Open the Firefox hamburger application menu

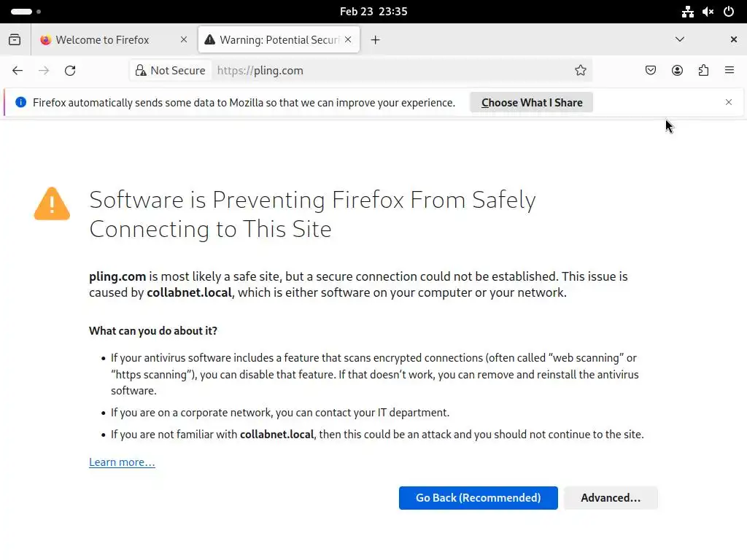click(729, 71)
